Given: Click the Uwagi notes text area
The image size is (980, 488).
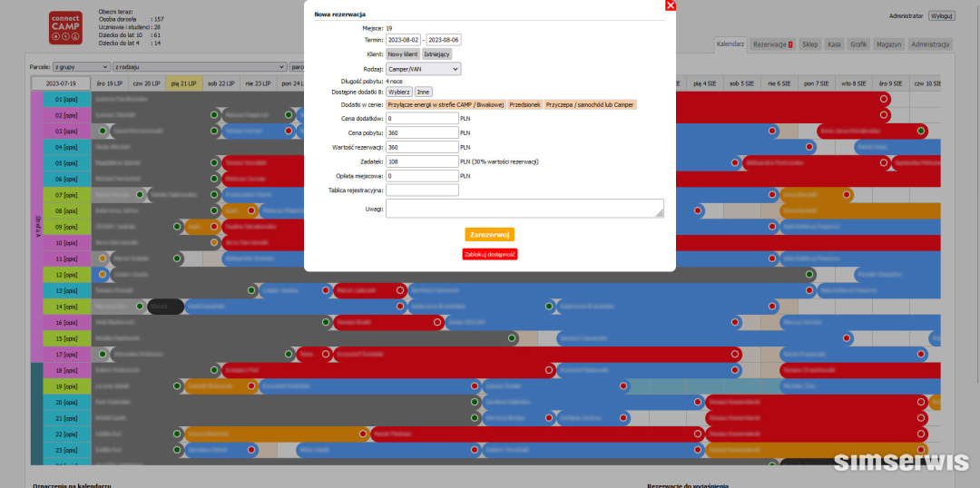Looking at the screenshot, I should (x=524, y=208).
